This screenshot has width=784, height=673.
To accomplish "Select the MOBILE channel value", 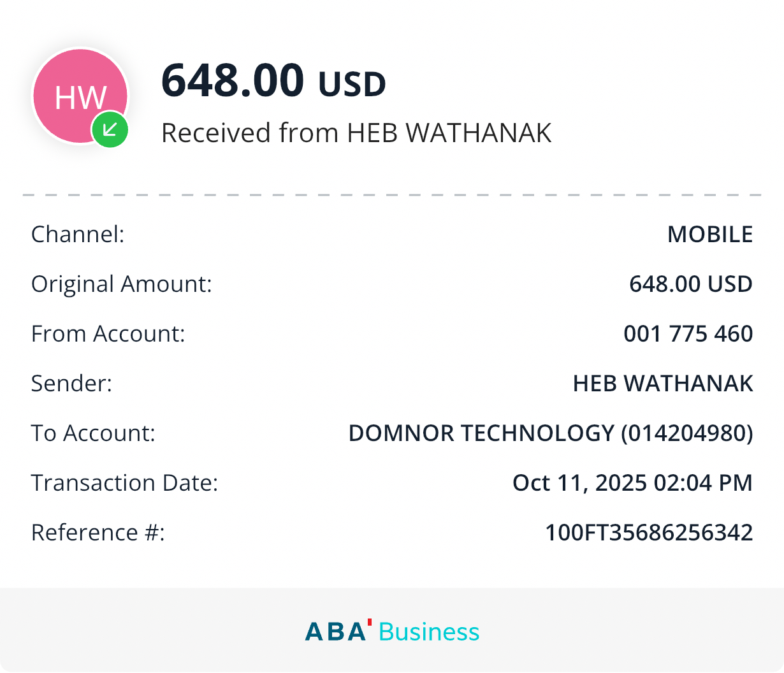I will click(709, 235).
